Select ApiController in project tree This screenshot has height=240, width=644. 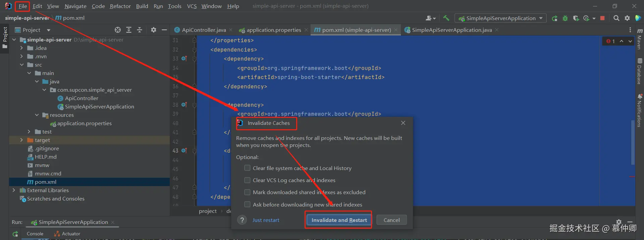point(82,98)
